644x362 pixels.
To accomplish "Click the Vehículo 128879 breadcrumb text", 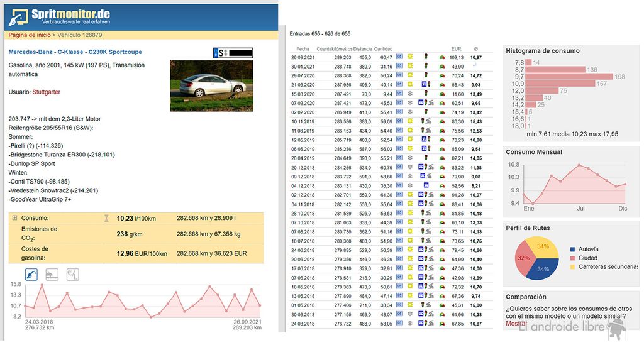I will [x=80, y=35].
